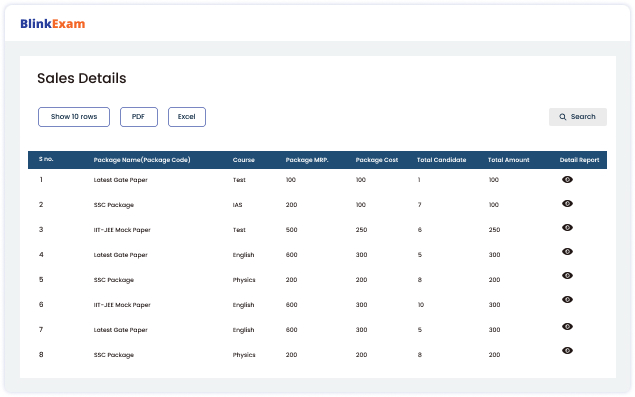635x397 pixels.
Task: Click total amount 250 in row 3
Action: click(x=494, y=230)
